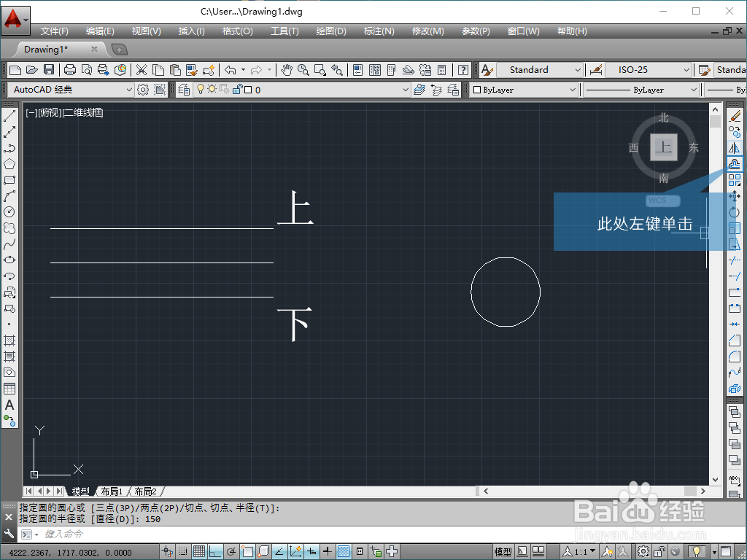
Task: Open the annotation scale 1:1 control
Action: 580,551
